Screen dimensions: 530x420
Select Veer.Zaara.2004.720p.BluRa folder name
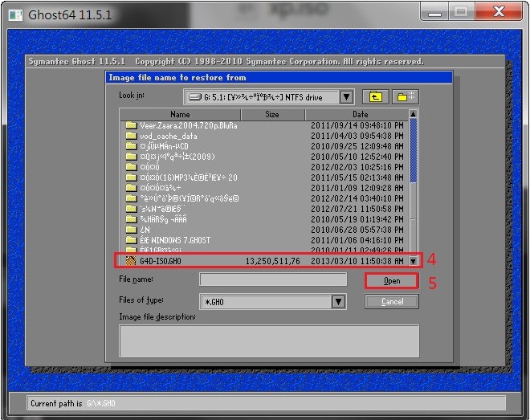click(x=189, y=125)
